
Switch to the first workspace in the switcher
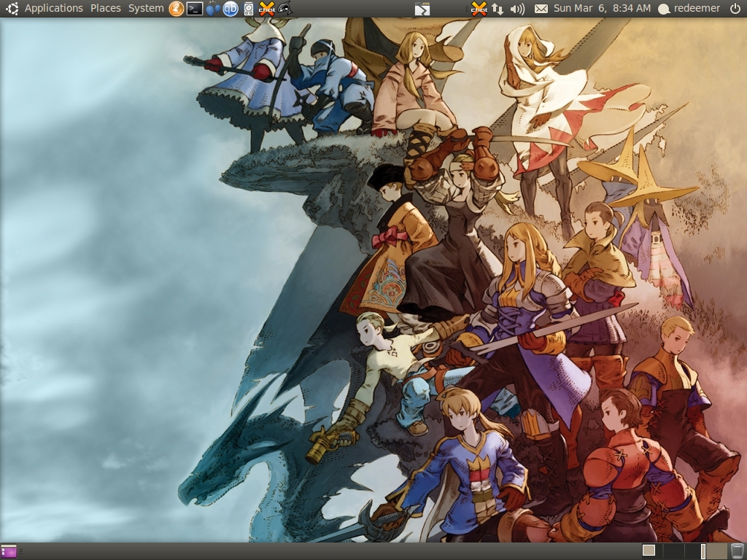click(x=652, y=551)
